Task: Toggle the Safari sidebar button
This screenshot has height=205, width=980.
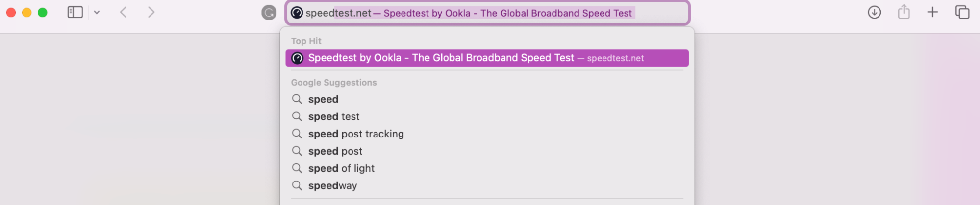Action: pos(75,12)
